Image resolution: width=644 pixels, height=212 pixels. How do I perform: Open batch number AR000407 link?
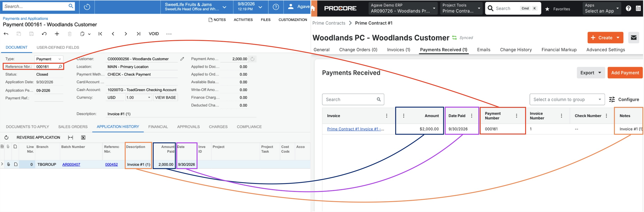(x=71, y=165)
